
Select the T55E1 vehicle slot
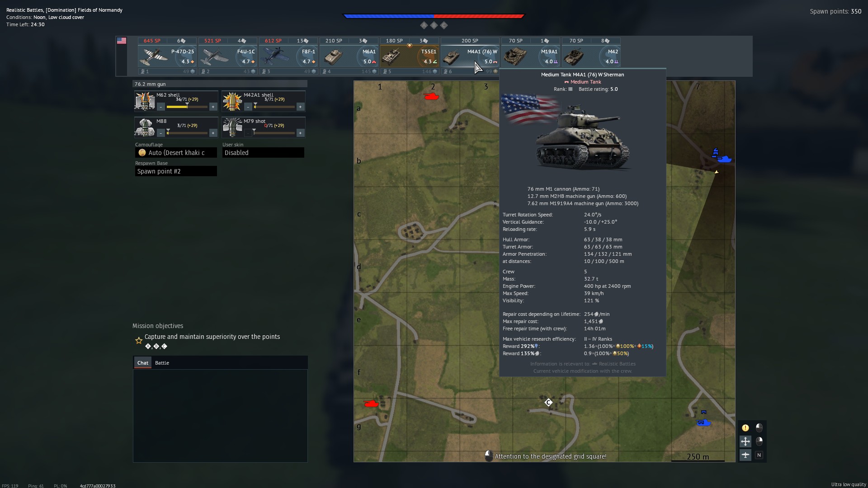click(409, 56)
